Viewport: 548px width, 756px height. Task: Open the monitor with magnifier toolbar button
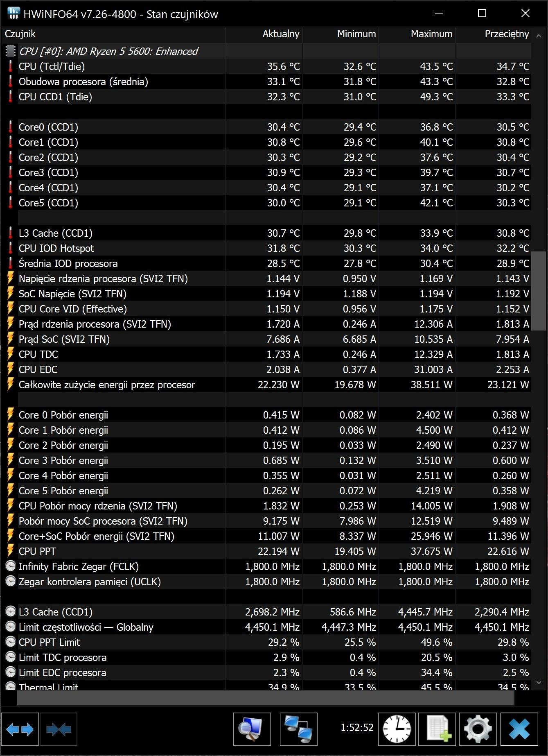[252, 729]
